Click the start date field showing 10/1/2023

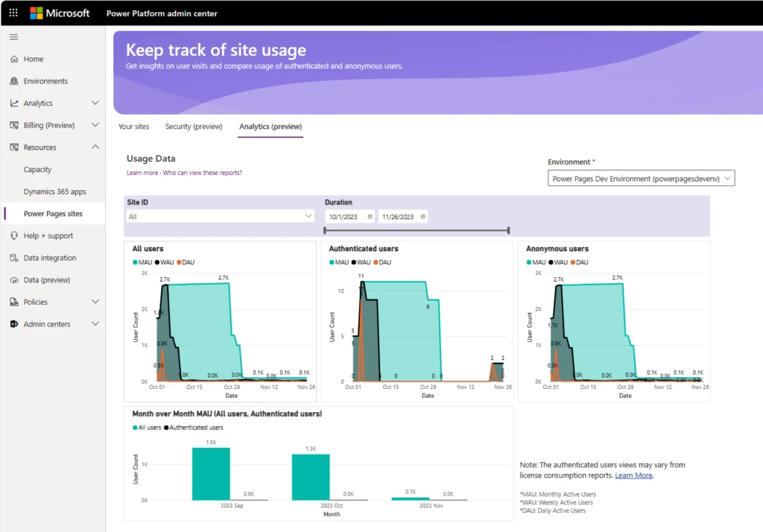coord(344,216)
